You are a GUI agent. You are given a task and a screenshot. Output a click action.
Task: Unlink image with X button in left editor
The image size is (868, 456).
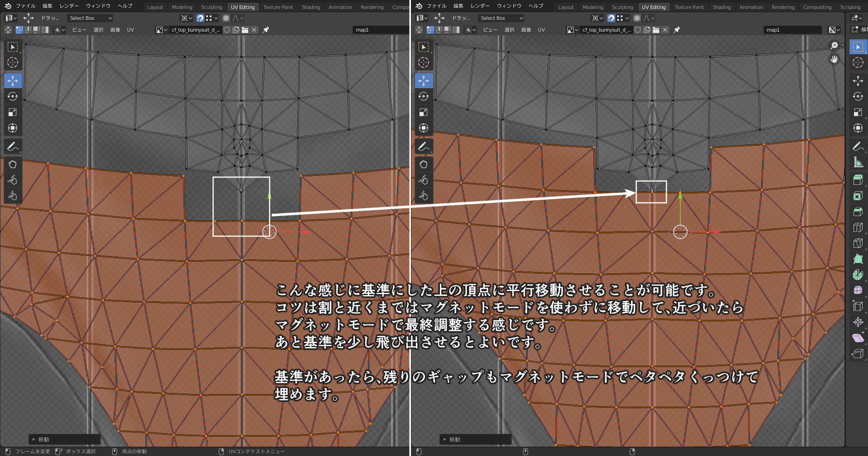254,30
